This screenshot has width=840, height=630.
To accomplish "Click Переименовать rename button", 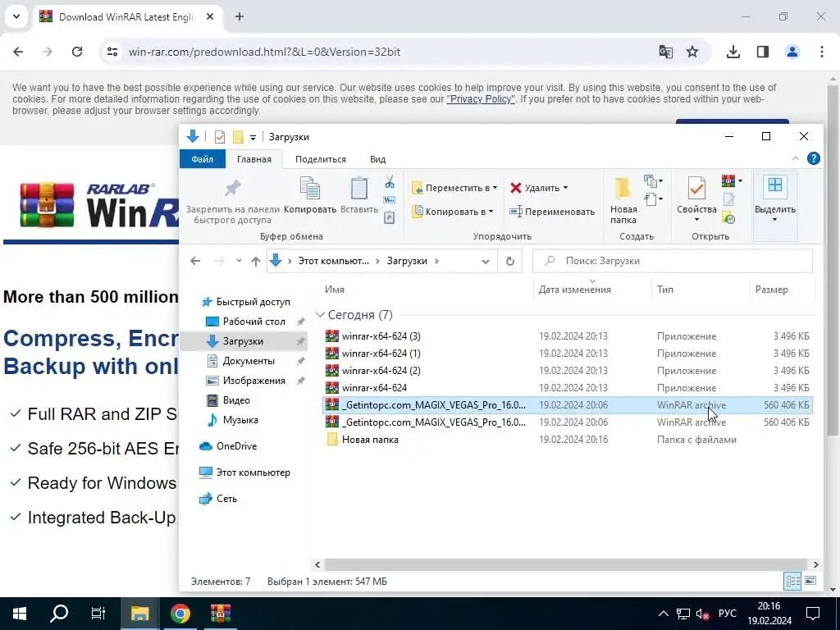I will tap(552, 212).
